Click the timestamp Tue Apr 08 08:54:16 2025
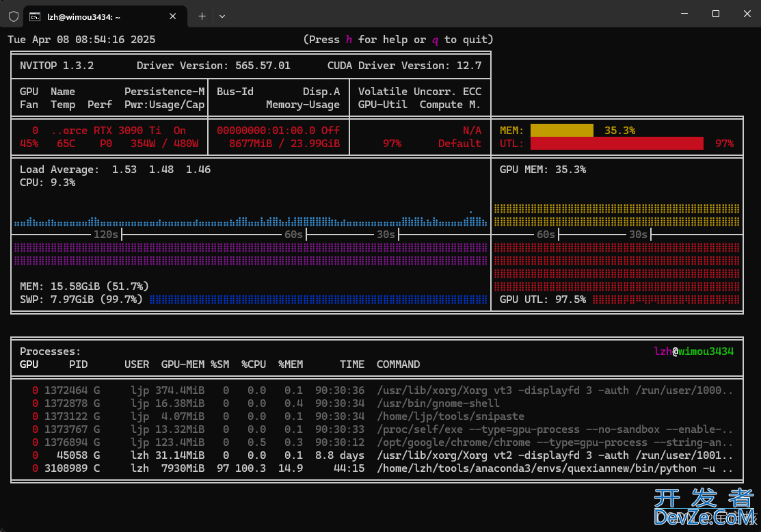Viewport: 761px width, 532px height. [81, 40]
